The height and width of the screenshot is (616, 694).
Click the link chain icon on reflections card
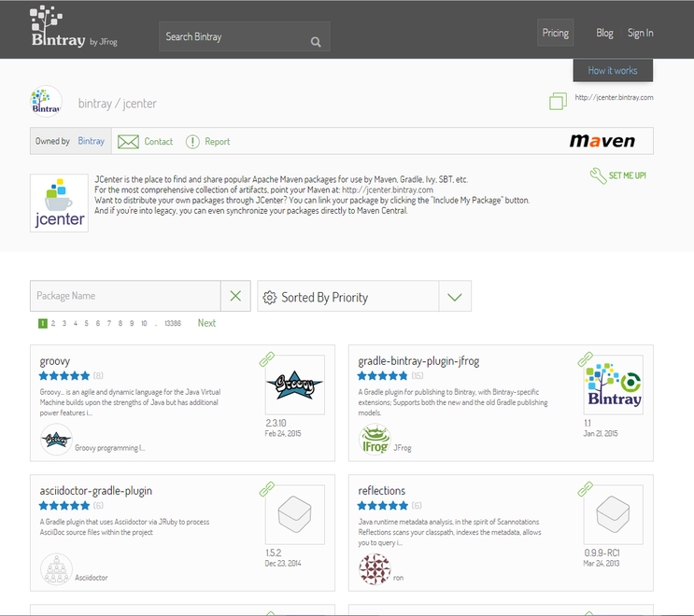(586, 489)
